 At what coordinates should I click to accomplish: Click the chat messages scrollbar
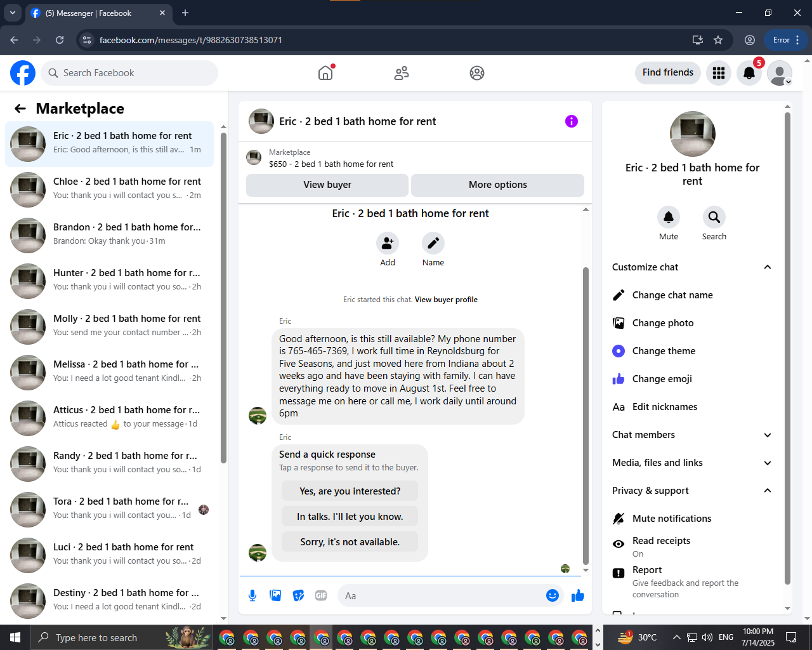(586, 416)
